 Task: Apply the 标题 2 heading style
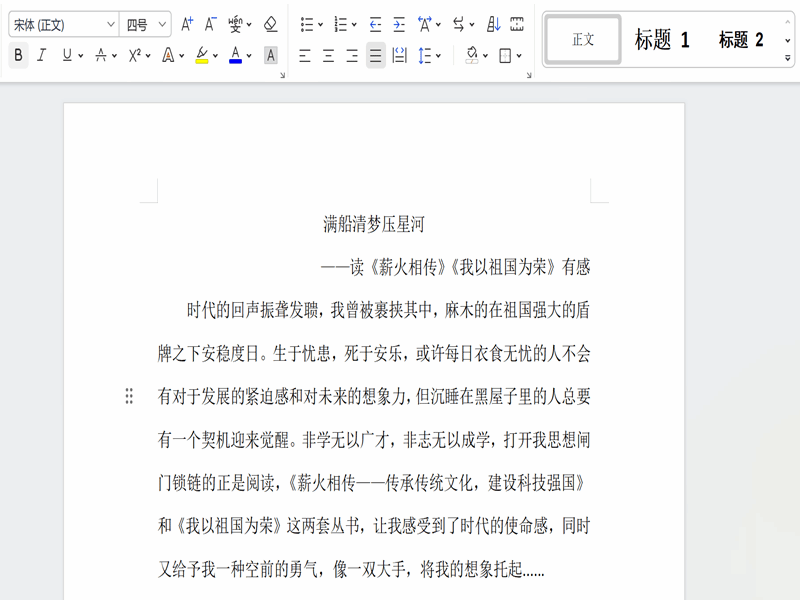741,39
